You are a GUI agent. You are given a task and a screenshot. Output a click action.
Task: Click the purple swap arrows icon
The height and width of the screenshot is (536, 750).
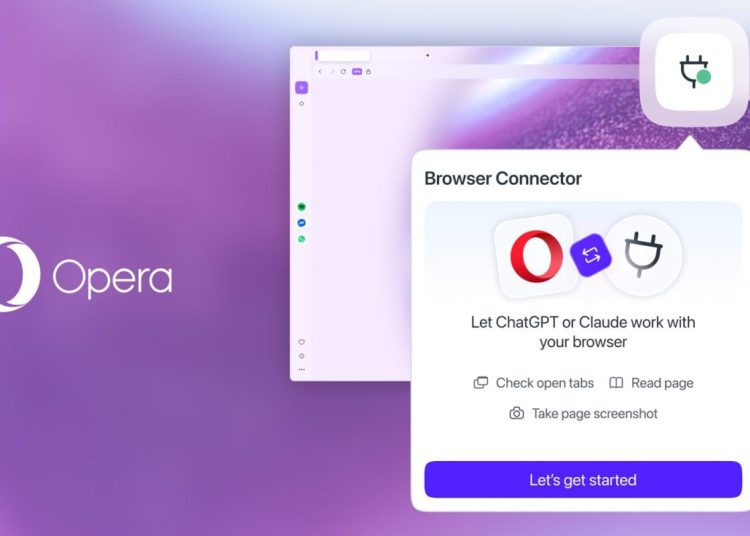[x=591, y=255]
